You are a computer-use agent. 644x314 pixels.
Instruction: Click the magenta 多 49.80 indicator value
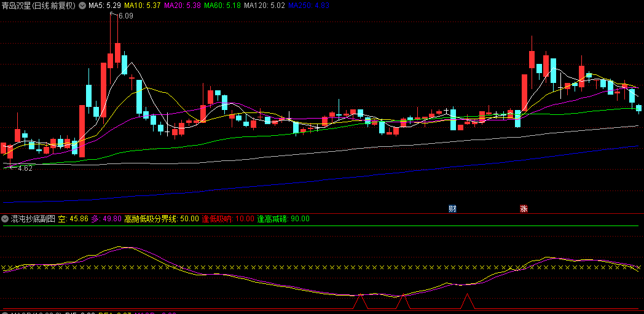pyautogui.click(x=106, y=218)
